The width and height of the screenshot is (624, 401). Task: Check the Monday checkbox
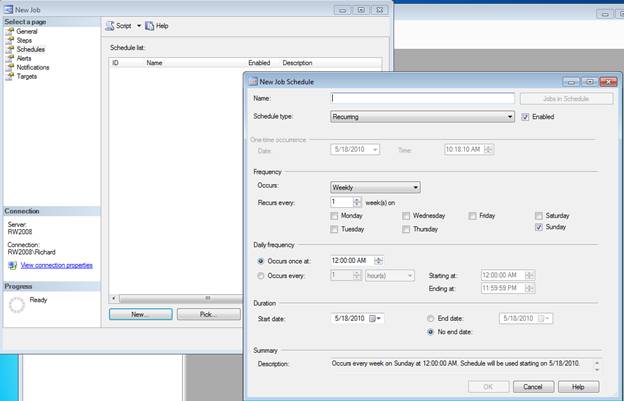pos(334,216)
